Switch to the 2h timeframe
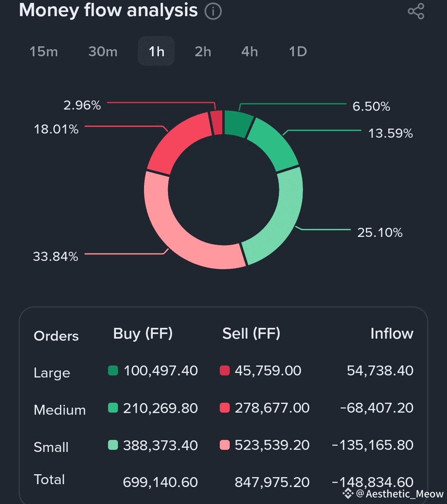 click(203, 52)
